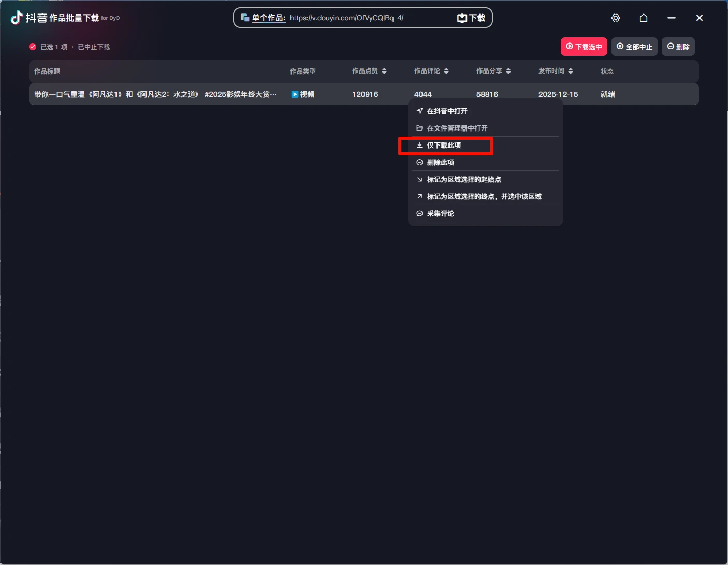Click the video play icon in 作品类型 column

[x=295, y=94]
